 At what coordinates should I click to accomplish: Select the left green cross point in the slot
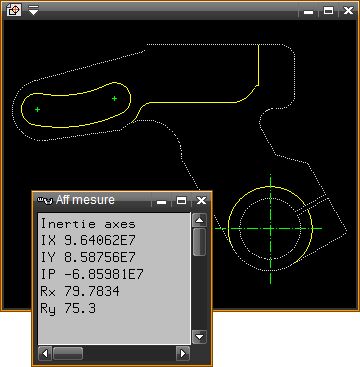point(37,109)
